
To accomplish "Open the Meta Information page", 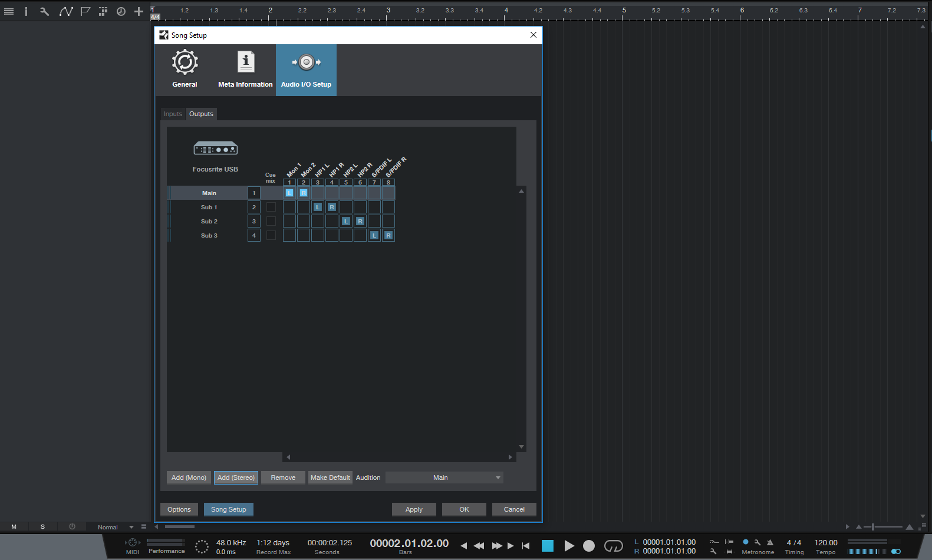I will 245,70.
